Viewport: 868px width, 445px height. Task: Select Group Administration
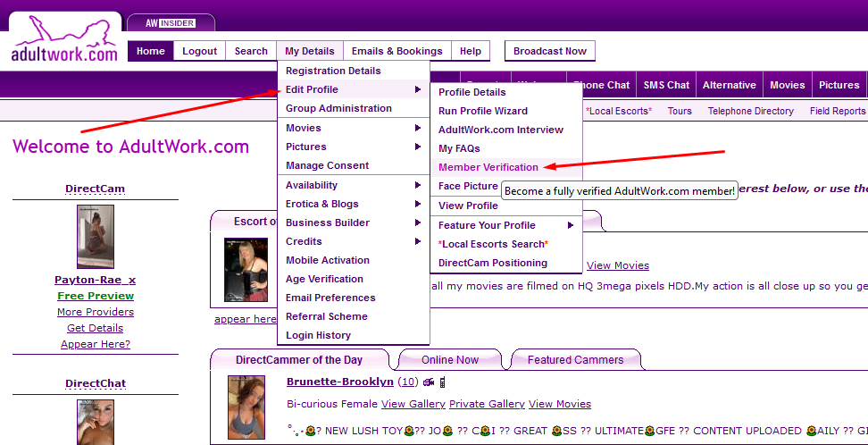point(353,109)
